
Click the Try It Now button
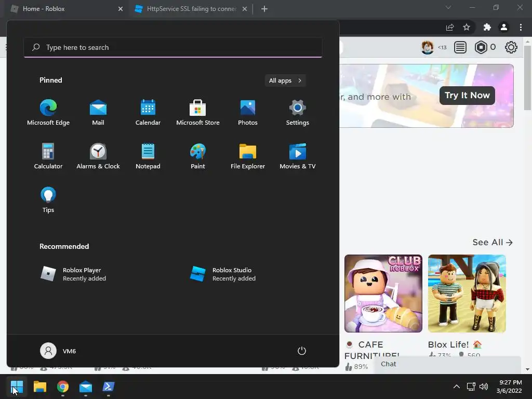coord(467,96)
